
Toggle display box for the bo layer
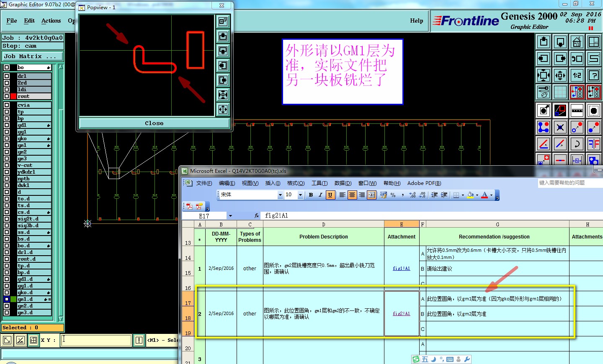(7, 67)
